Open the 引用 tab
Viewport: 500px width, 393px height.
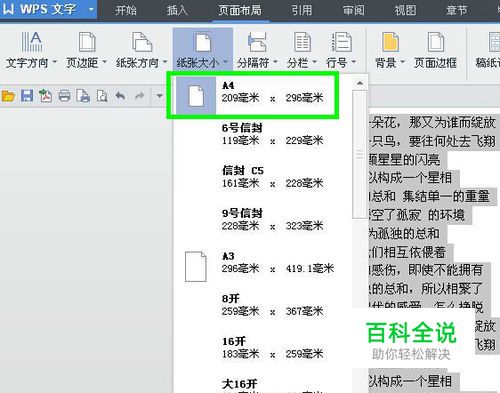[x=302, y=10]
